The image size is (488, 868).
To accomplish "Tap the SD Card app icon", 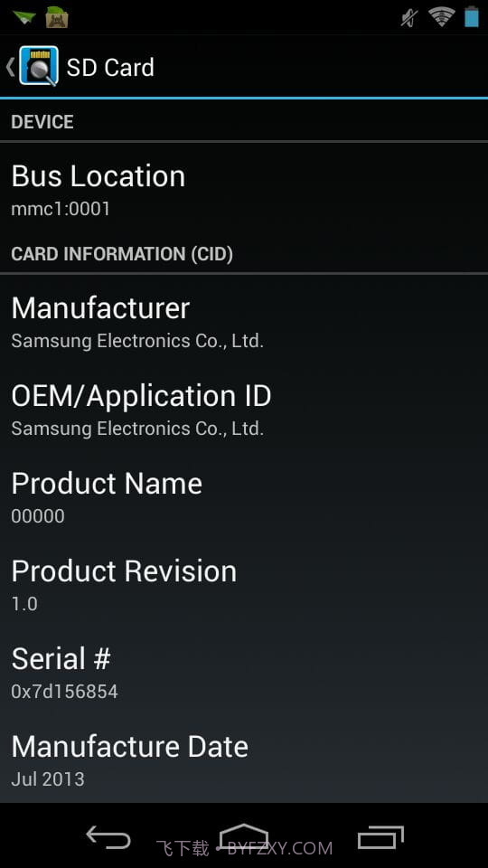I will click(39, 66).
